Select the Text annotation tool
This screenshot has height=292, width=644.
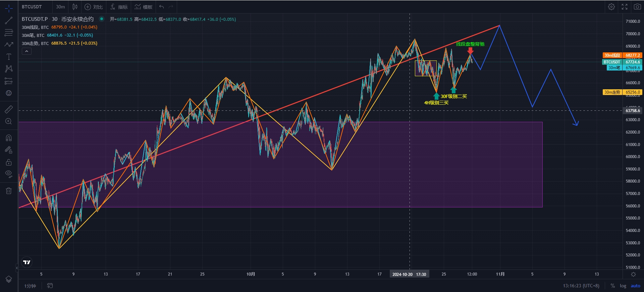pyautogui.click(x=9, y=57)
